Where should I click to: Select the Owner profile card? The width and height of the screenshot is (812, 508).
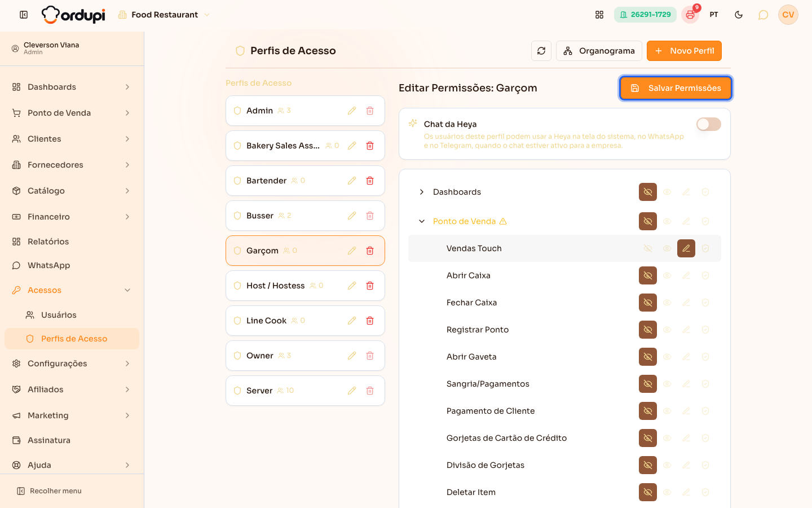pyautogui.click(x=305, y=356)
